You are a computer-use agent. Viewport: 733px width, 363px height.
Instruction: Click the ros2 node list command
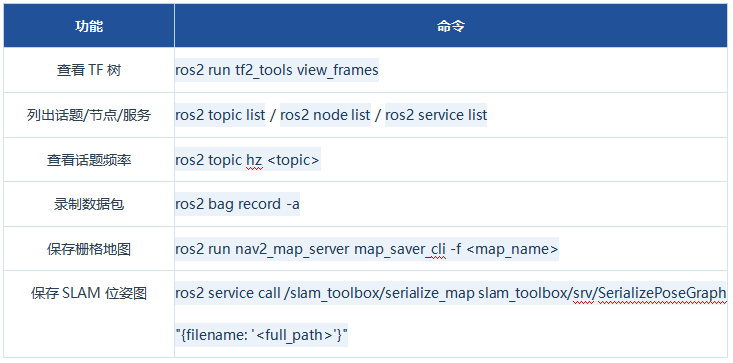pyautogui.click(x=325, y=115)
